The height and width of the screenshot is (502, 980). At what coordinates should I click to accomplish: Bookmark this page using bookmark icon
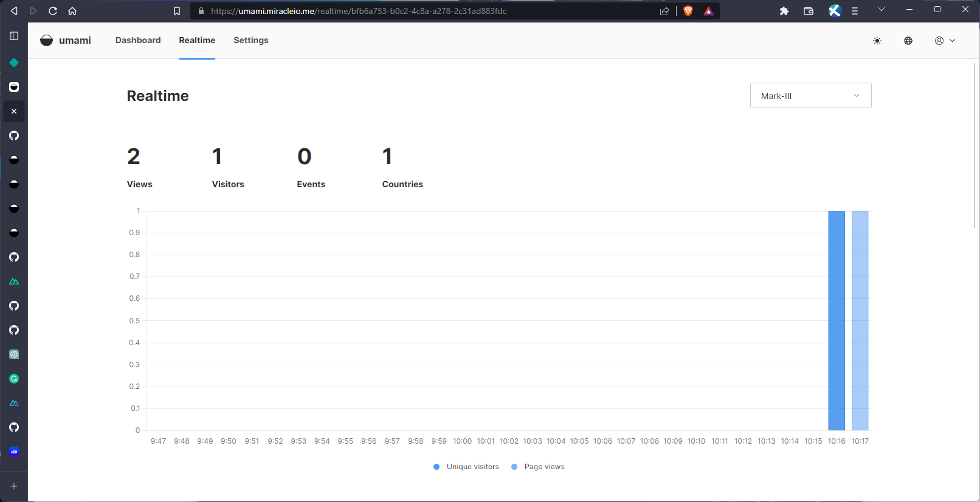(x=177, y=11)
